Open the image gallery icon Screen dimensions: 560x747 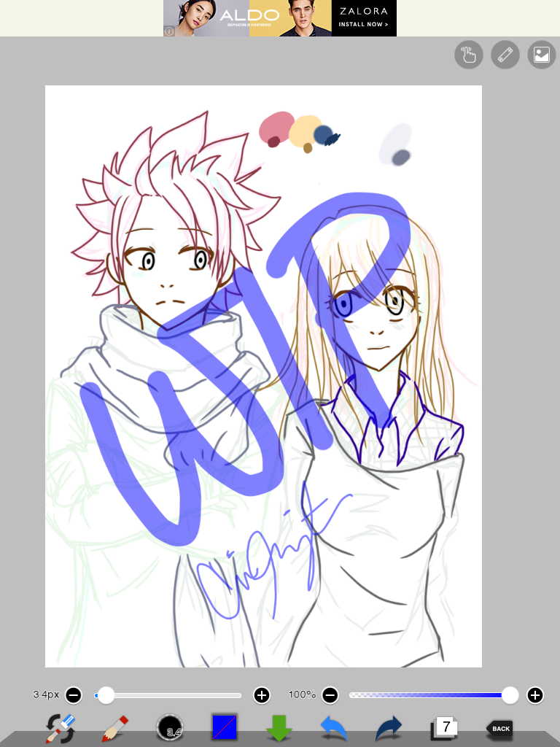(x=542, y=55)
